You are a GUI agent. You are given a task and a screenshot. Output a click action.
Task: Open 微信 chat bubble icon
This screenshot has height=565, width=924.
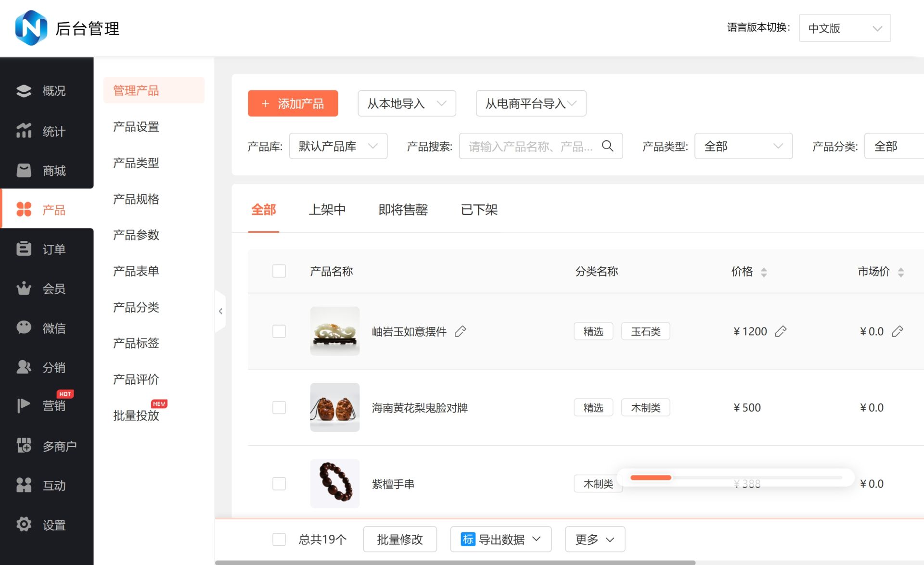(24, 327)
